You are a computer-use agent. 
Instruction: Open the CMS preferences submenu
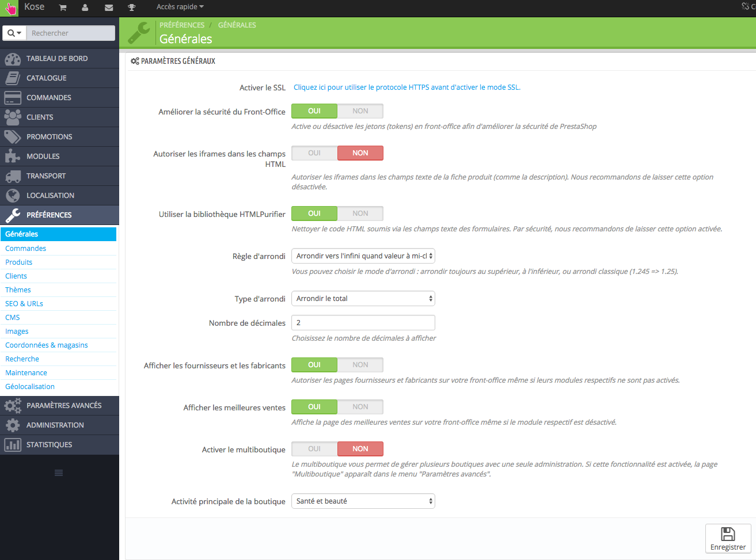coord(13,318)
